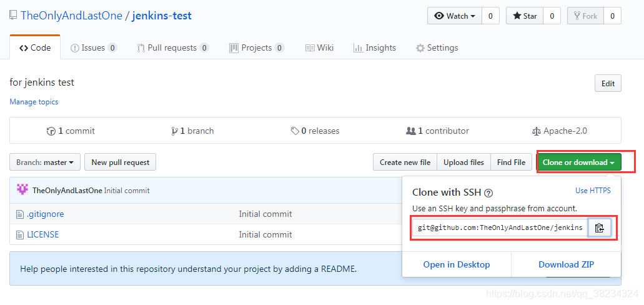Open Manage topics link
644x305 pixels.
tap(34, 101)
